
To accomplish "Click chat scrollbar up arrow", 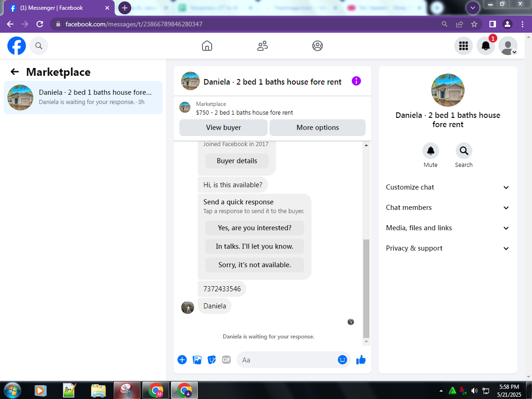I will coord(366,145).
